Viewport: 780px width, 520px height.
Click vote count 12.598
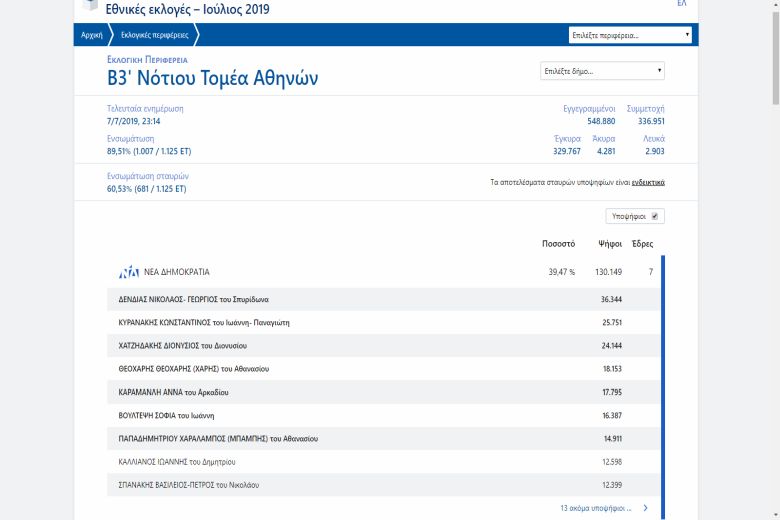(x=612, y=462)
